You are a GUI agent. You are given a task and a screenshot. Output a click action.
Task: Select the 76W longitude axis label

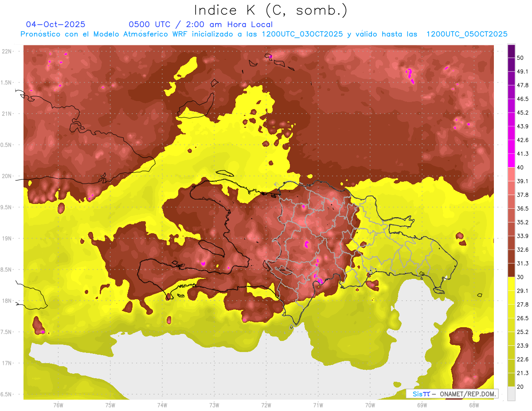pyautogui.click(x=58, y=405)
